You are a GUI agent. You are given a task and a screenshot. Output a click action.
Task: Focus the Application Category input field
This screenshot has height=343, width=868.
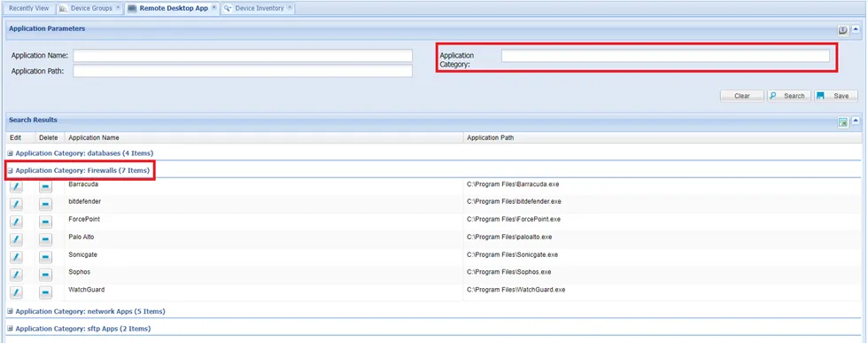coord(665,56)
